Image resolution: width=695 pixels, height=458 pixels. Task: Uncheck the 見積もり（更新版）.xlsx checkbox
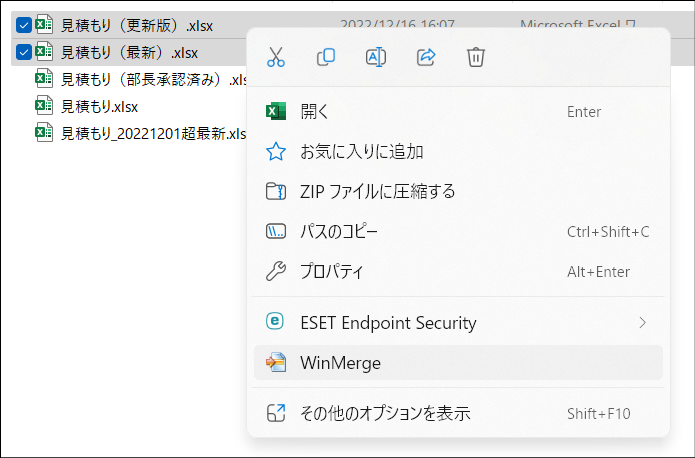click(23, 25)
